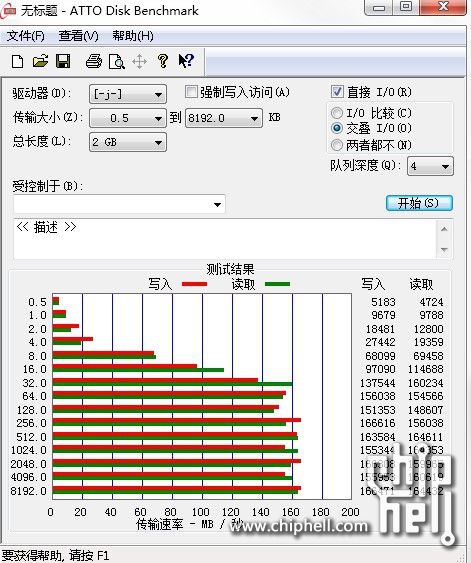Open a saved benchmark file icon
The height and width of the screenshot is (563, 471).
(40, 61)
